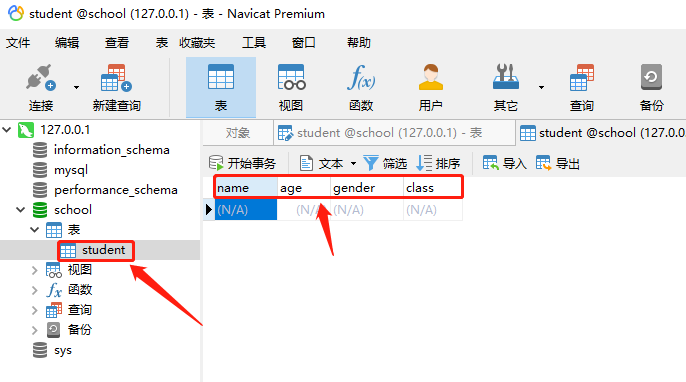Click the 新建查询 new query icon
The width and height of the screenshot is (686, 382).
(x=116, y=88)
